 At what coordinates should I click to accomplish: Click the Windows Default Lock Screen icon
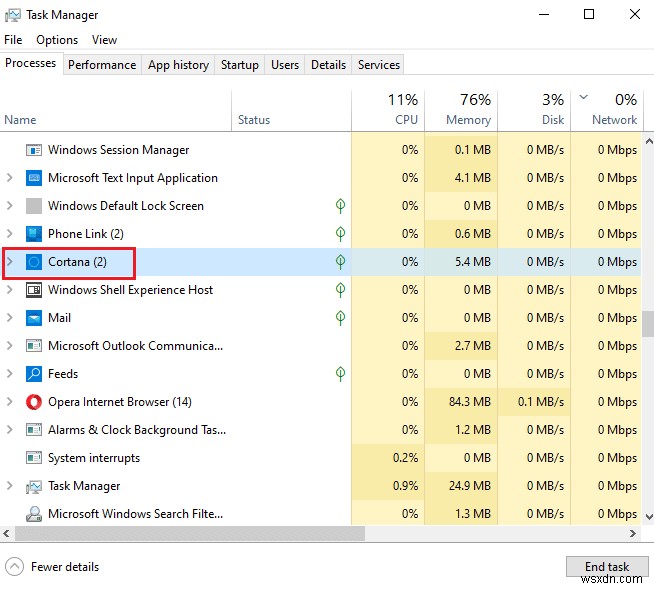33,206
